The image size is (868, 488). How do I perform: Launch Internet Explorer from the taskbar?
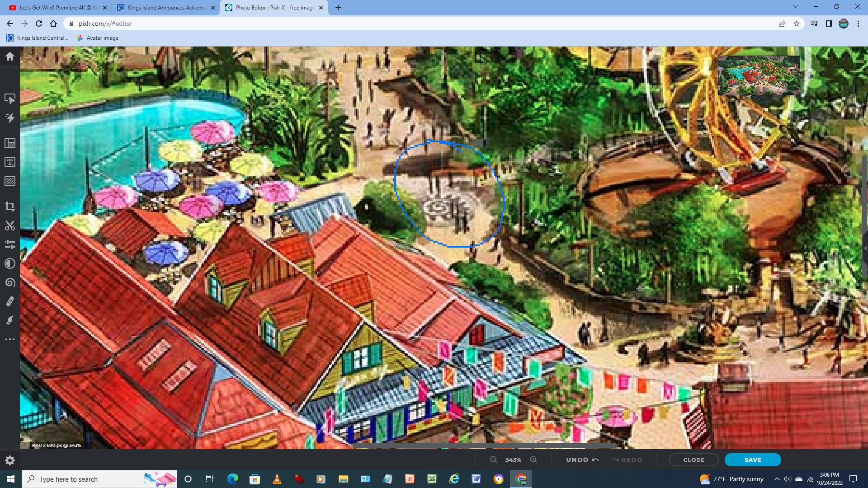pyautogui.click(x=454, y=479)
